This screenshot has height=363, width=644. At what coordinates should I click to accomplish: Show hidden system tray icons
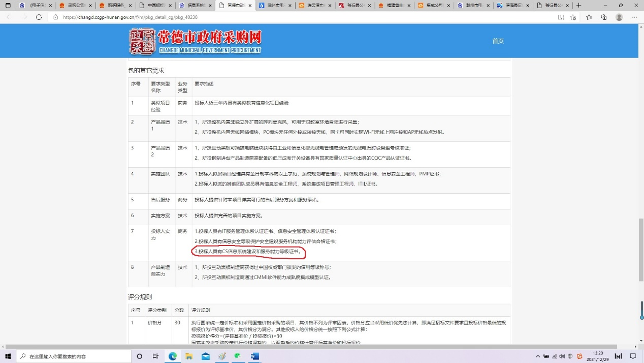(538, 356)
